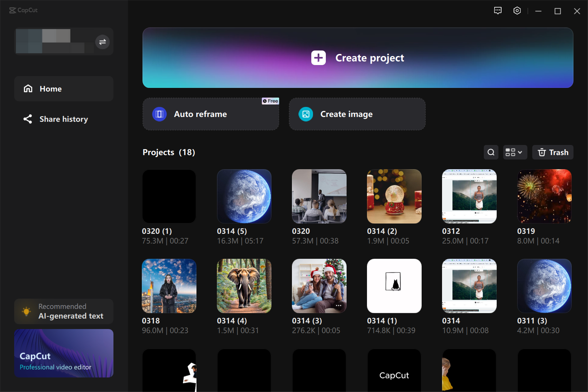Open the 0319 fireworks project
The image size is (588, 392).
544,196
